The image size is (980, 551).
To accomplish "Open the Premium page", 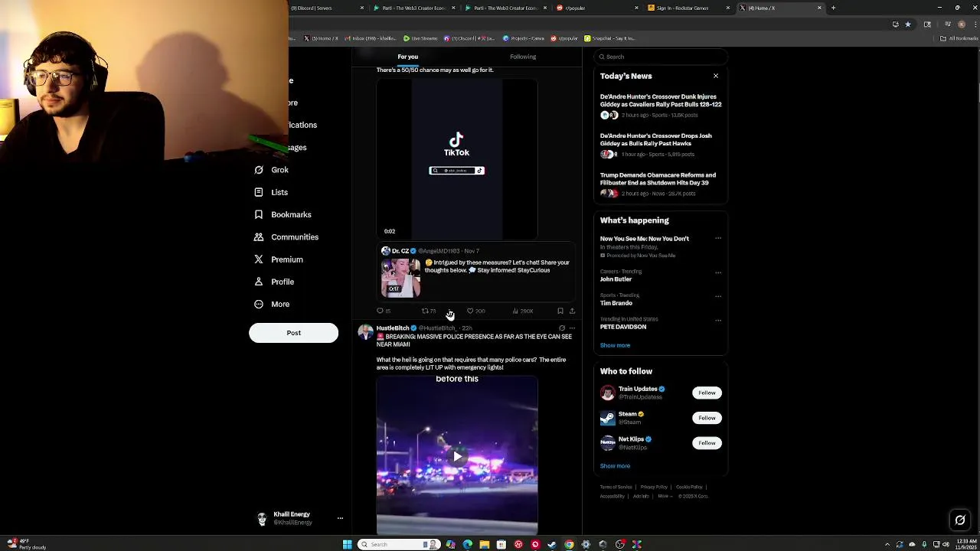I will [x=278, y=259].
